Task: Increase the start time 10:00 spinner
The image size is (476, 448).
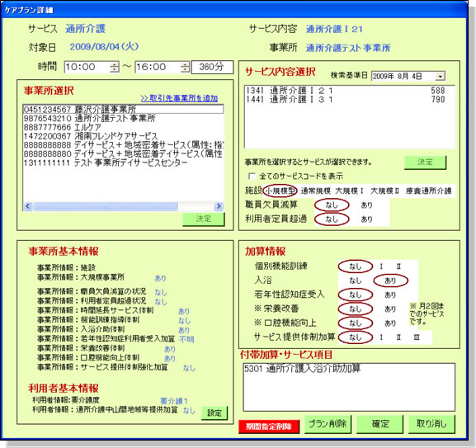Action: [115, 64]
